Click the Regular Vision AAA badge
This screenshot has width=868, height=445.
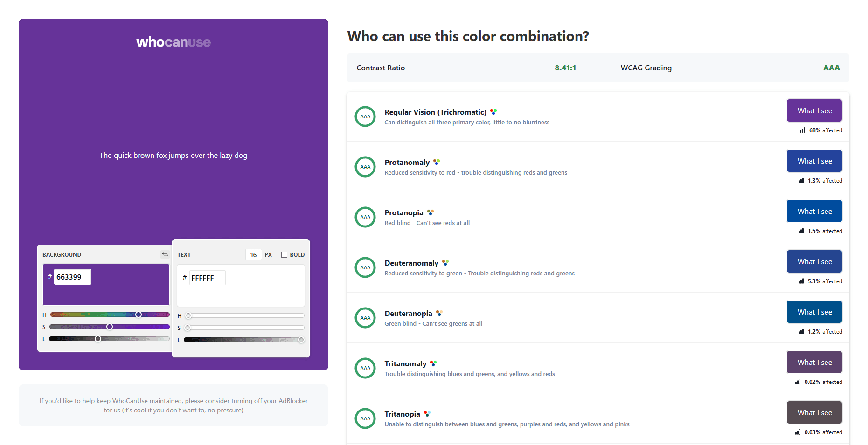(365, 116)
